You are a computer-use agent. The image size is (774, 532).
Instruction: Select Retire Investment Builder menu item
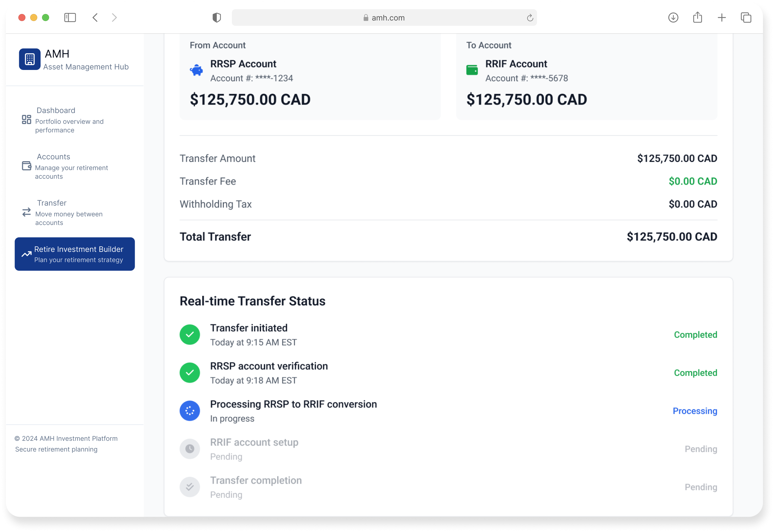tap(75, 254)
